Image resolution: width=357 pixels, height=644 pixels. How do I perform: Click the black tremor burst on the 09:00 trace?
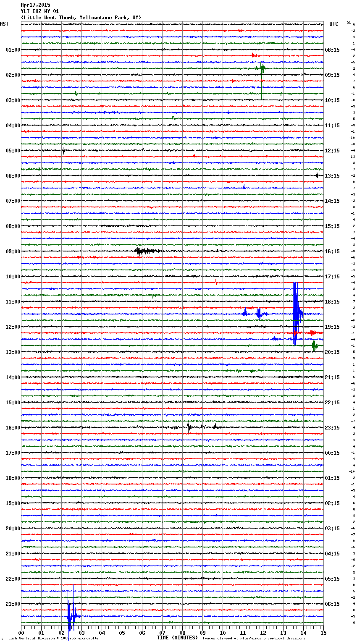pos(147,251)
